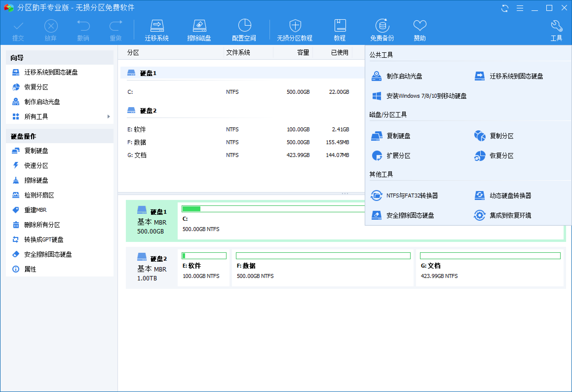
Task: Select 安全擦除固态硬盘 in tools panel
Action: [x=403, y=215]
